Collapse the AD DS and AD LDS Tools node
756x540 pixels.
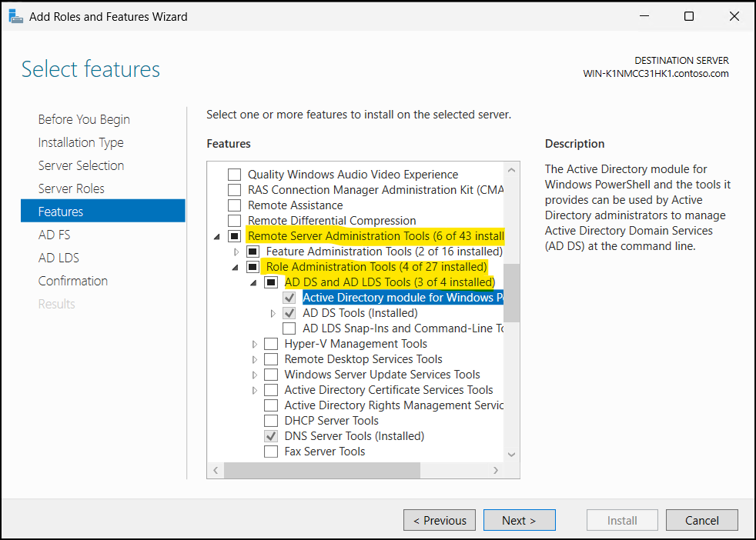[253, 282]
